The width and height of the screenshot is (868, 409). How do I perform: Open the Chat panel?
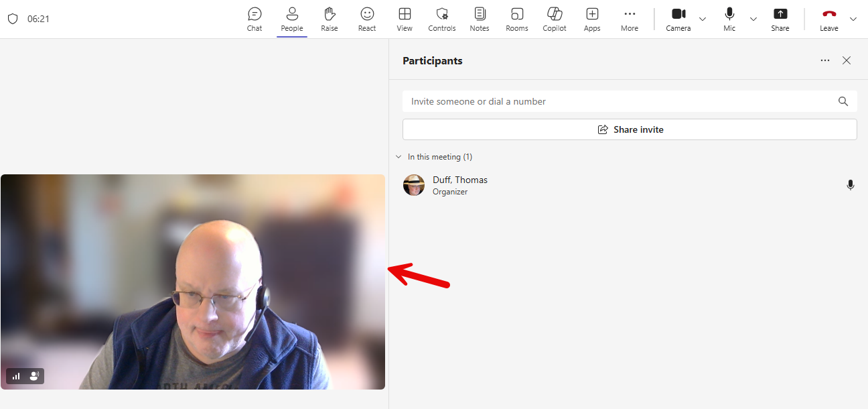255,19
